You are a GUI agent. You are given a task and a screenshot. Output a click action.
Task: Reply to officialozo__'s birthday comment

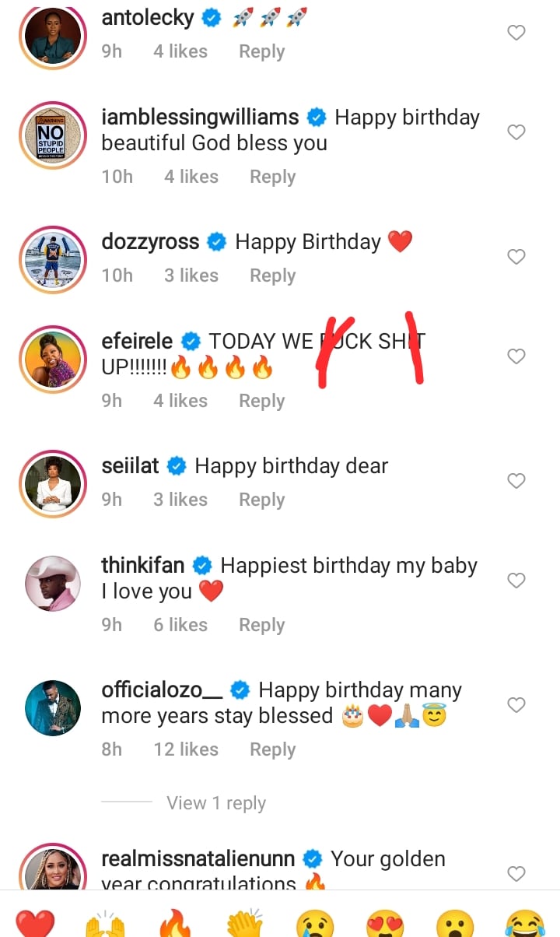click(272, 749)
